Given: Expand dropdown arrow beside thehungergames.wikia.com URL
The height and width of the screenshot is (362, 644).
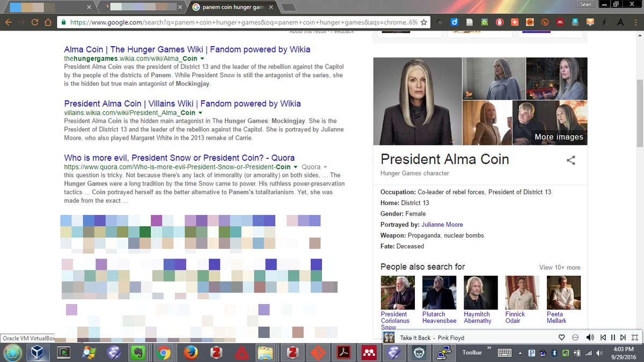Looking at the screenshot, I should (x=202, y=58).
